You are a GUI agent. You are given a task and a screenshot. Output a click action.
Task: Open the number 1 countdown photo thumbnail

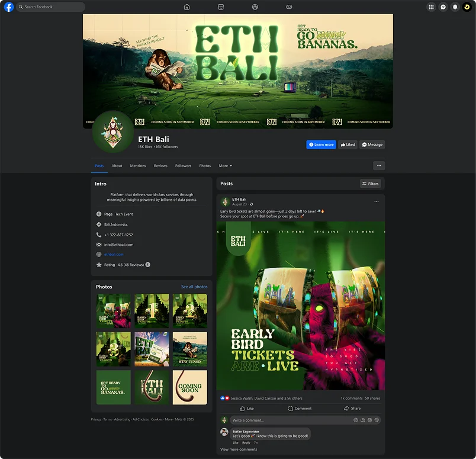[x=152, y=311]
